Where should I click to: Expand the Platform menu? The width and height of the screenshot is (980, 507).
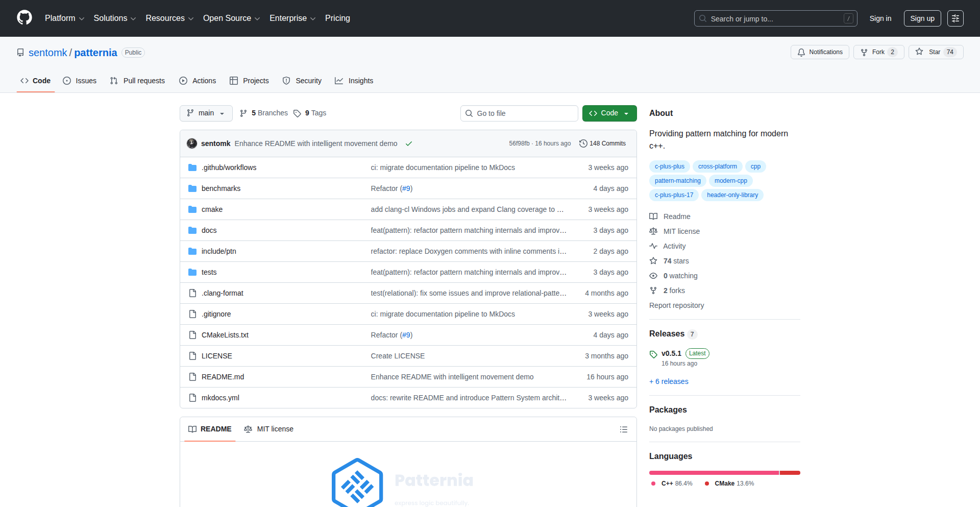64,18
